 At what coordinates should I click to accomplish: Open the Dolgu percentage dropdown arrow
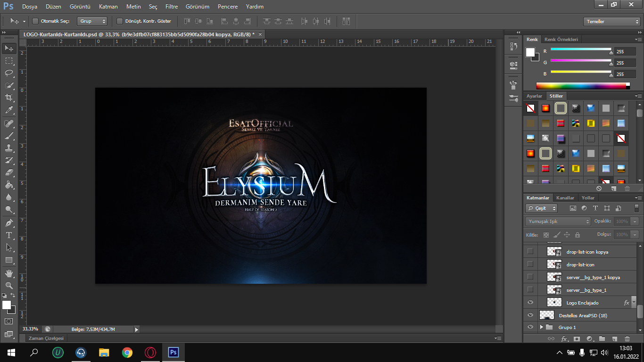click(635, 234)
